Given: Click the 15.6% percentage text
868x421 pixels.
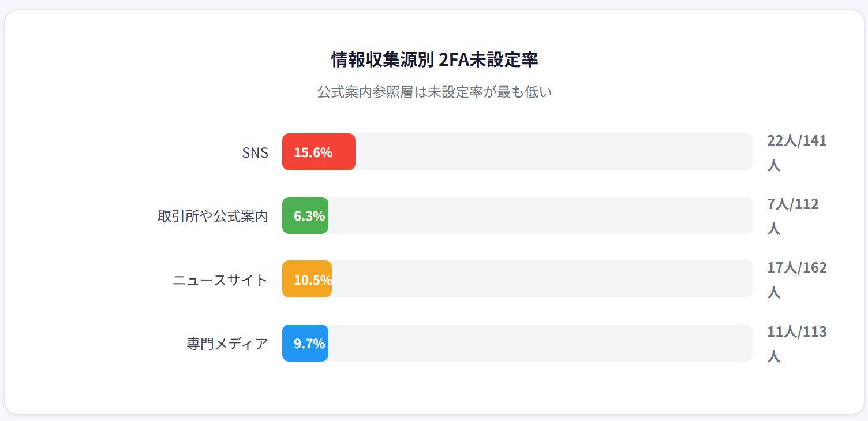Looking at the screenshot, I should point(313,152).
